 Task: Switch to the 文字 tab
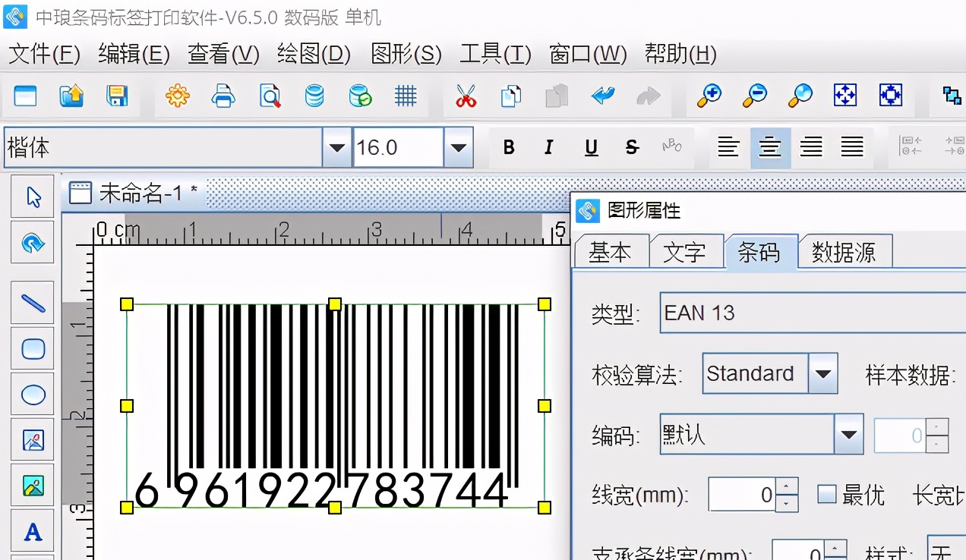point(685,252)
